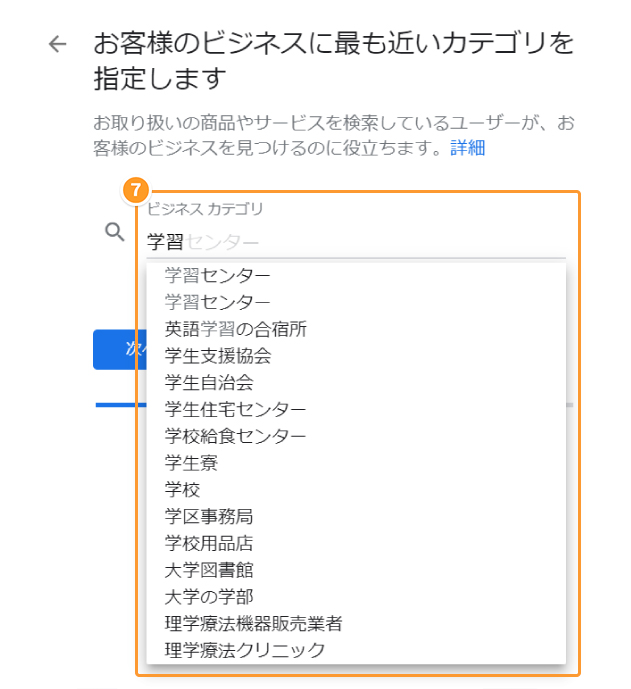Select the second 学習センター suggestion
The width and height of the screenshot is (631, 689).
click(356, 302)
